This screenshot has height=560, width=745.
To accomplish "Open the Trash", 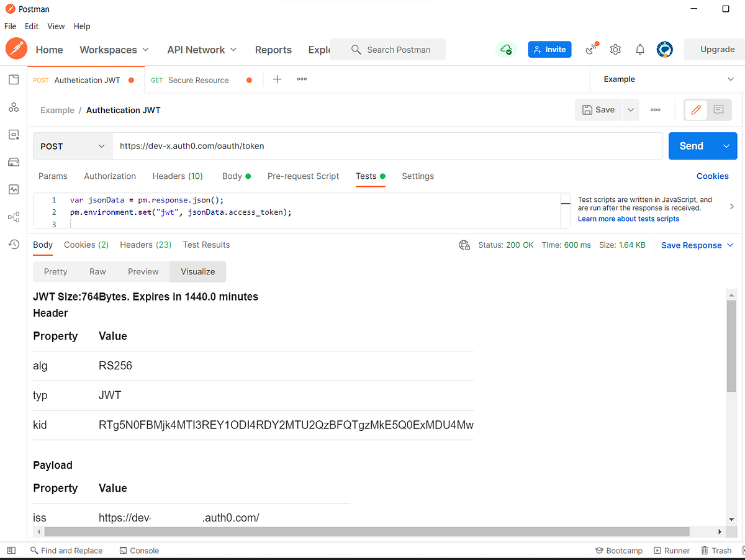I will tap(716, 550).
